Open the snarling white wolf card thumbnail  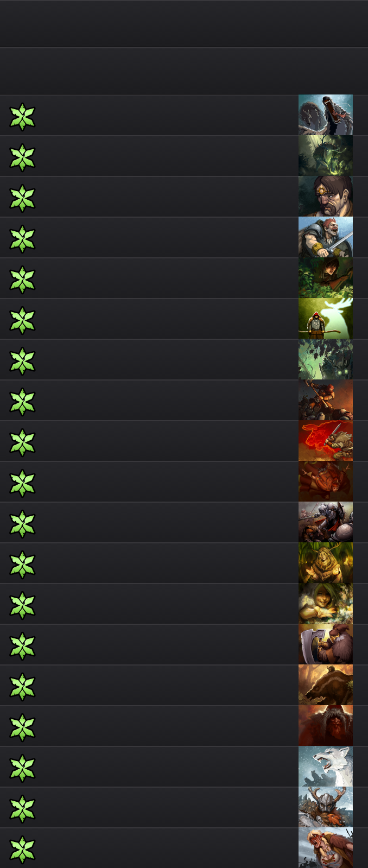point(326,766)
